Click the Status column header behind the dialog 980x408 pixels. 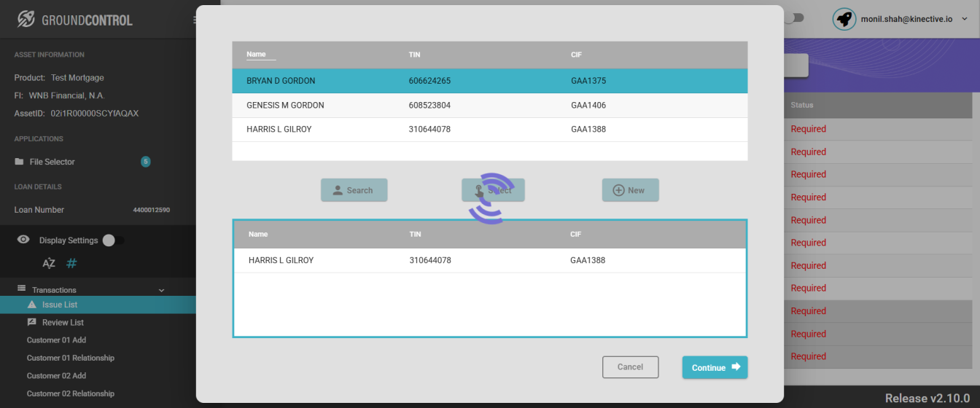(802, 105)
